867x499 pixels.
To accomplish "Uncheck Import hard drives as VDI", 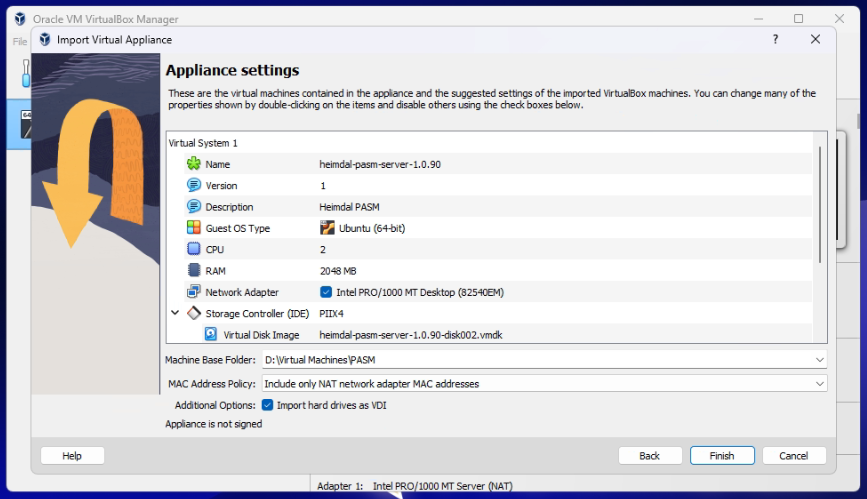I will tap(267, 405).
